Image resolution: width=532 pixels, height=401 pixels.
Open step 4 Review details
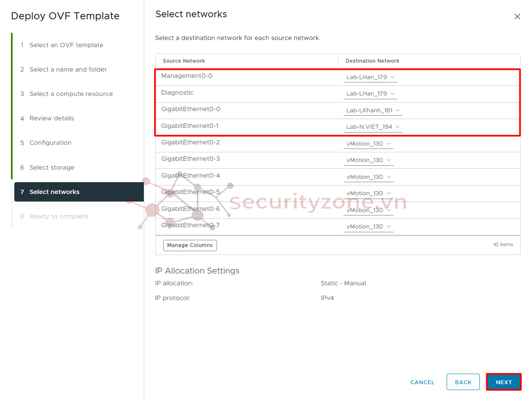[52, 118]
